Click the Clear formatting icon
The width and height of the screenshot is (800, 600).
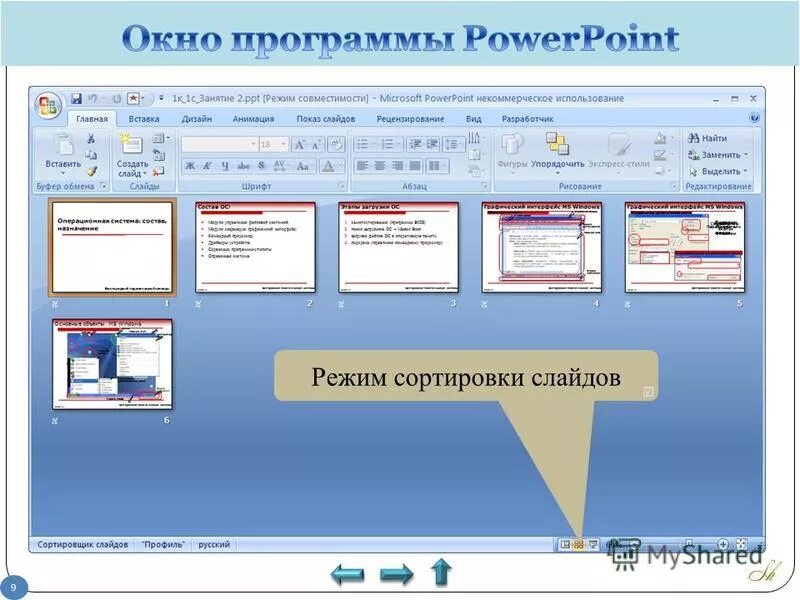(x=336, y=144)
